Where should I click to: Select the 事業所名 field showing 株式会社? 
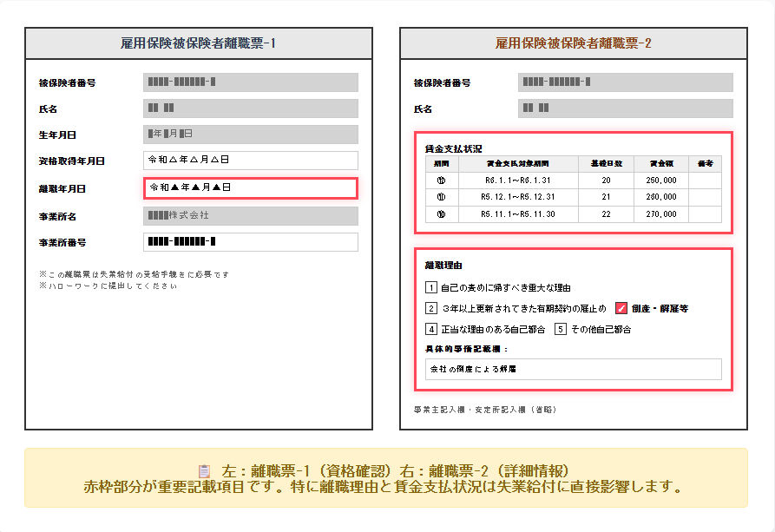coord(250,215)
